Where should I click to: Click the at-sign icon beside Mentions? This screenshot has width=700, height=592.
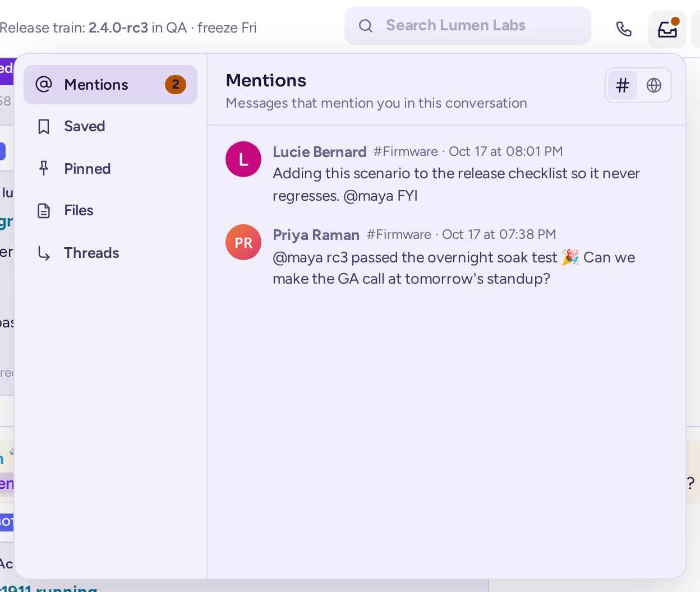pyautogui.click(x=44, y=85)
